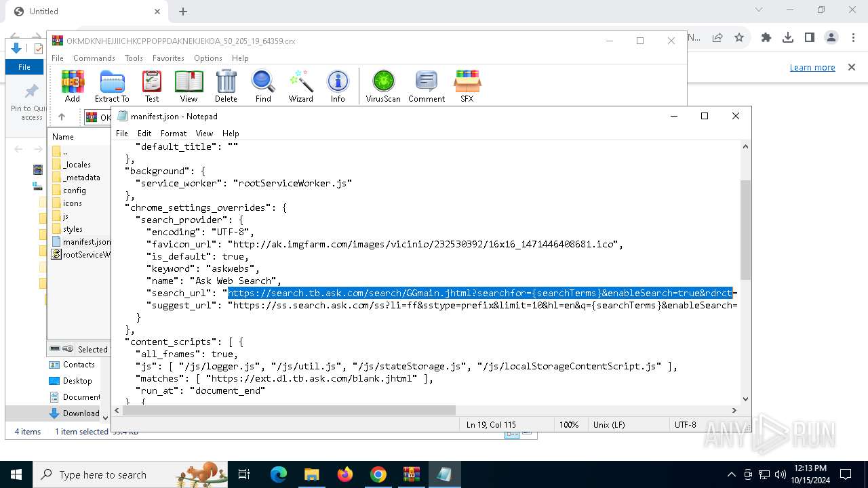Follow the Learn more link in Chrome
This screenshot has height=488, width=868.
812,67
